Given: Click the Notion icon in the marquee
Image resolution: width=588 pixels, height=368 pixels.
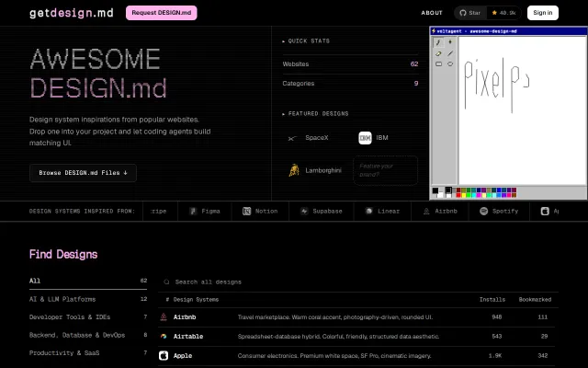Looking at the screenshot, I should [246, 211].
